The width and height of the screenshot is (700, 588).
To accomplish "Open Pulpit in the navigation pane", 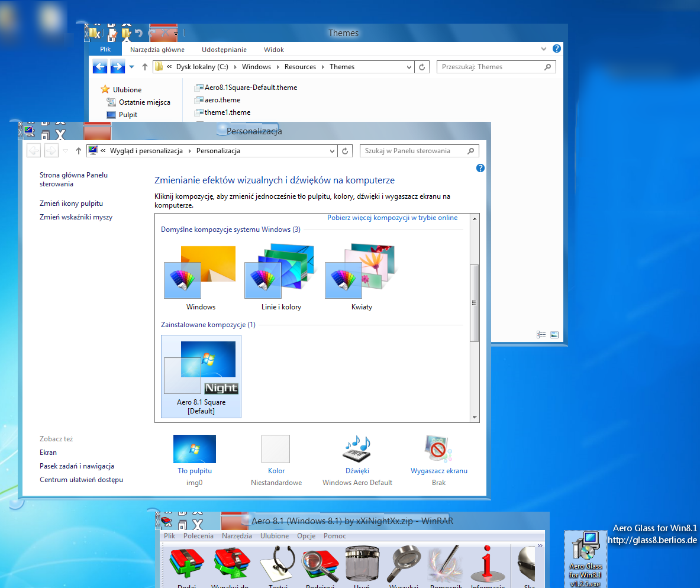I will tap(122, 115).
